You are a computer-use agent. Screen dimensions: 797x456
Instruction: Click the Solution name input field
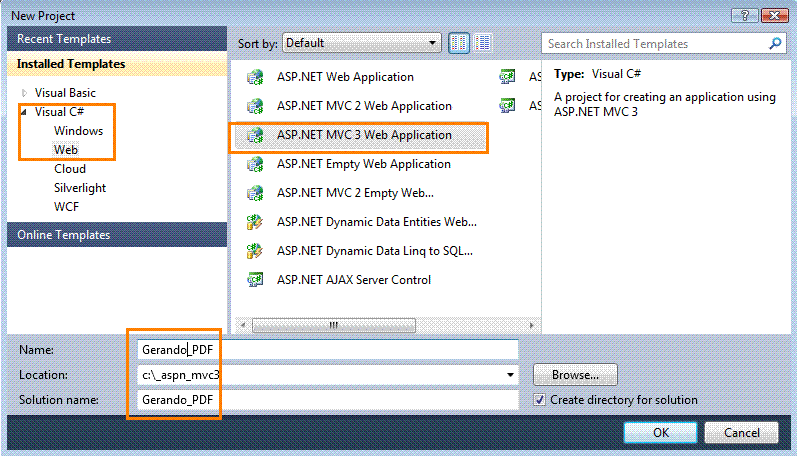pos(327,400)
